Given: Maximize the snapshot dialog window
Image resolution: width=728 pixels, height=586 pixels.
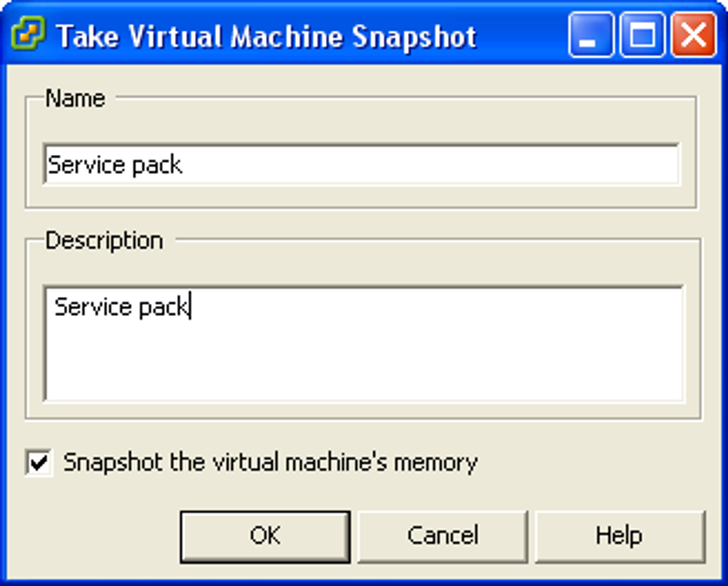Looking at the screenshot, I should coord(642,35).
